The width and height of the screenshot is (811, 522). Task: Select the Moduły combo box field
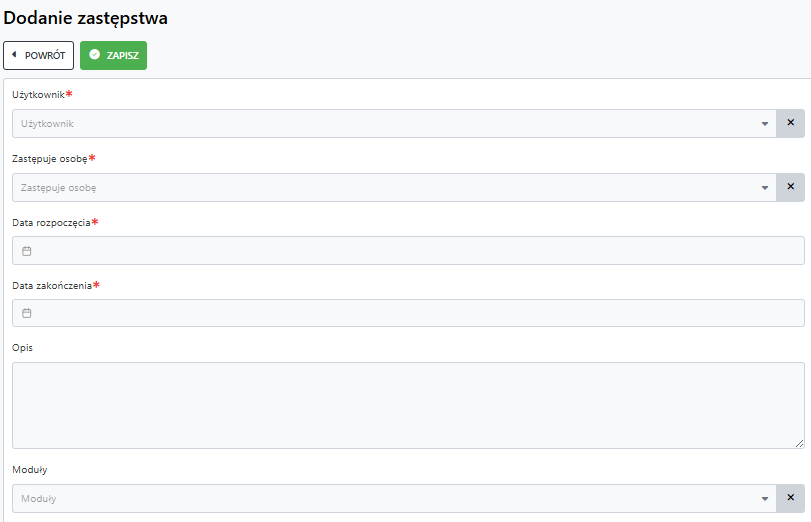coord(394,499)
